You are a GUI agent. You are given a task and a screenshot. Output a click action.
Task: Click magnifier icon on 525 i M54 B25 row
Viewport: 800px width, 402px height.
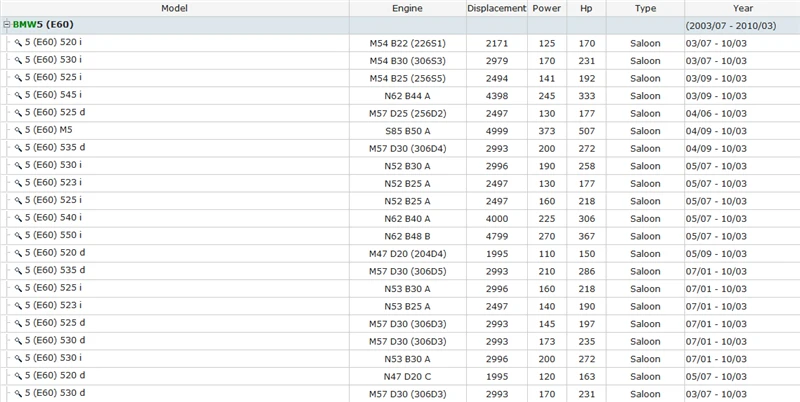click(x=18, y=78)
